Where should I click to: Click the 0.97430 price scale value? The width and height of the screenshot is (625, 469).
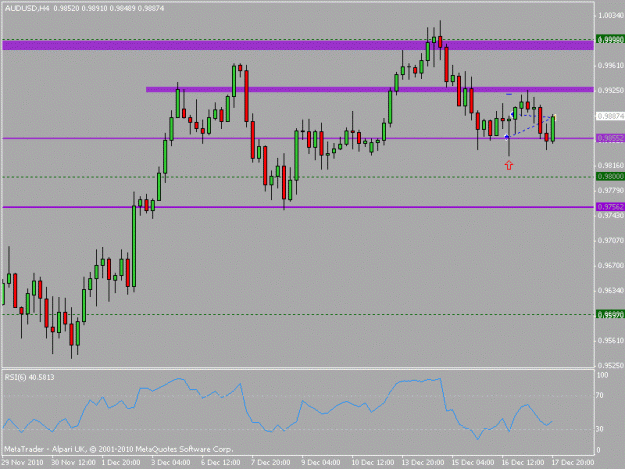611,216
